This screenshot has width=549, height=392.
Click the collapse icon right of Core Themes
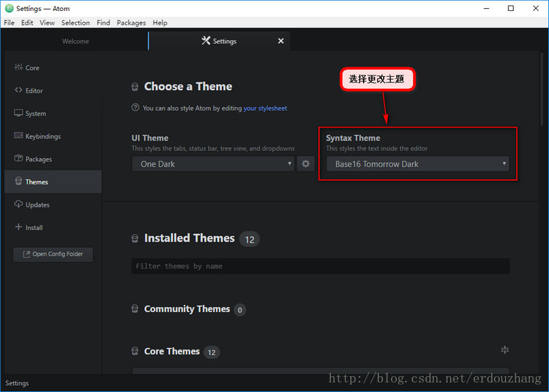click(504, 349)
